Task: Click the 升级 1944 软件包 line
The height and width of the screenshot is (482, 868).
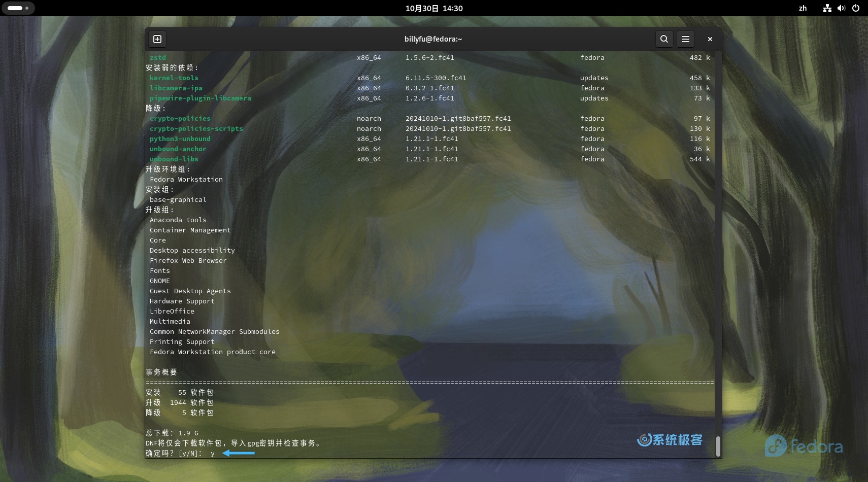Action: (180, 402)
